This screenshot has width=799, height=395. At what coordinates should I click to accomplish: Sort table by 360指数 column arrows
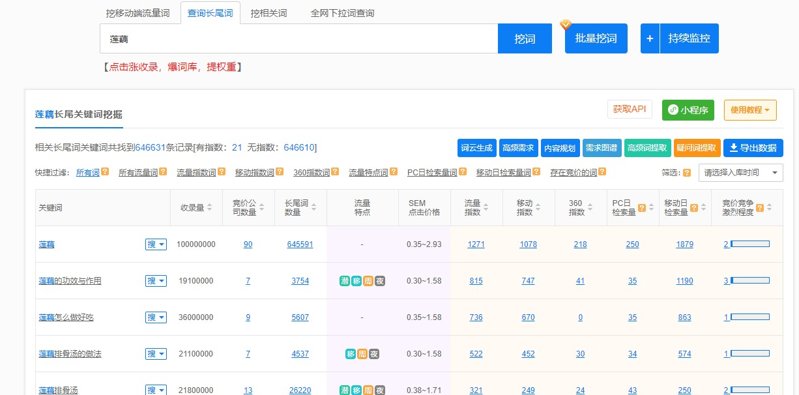click(590, 207)
